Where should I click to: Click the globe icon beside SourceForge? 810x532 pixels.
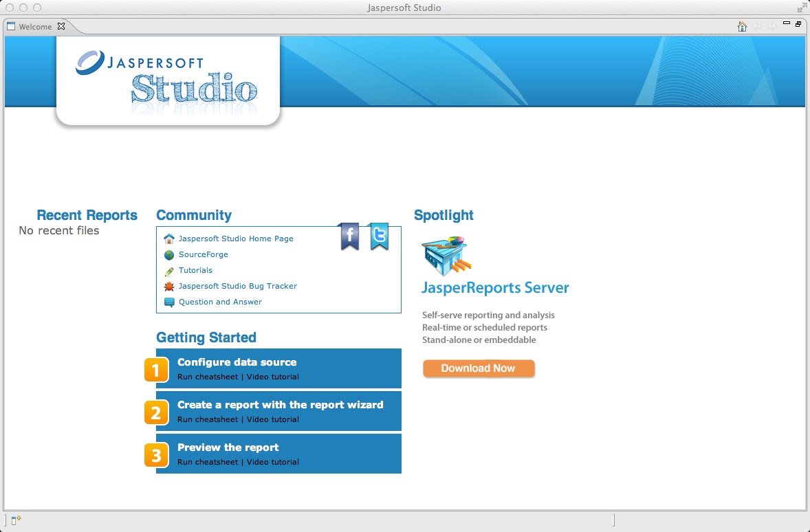click(169, 254)
